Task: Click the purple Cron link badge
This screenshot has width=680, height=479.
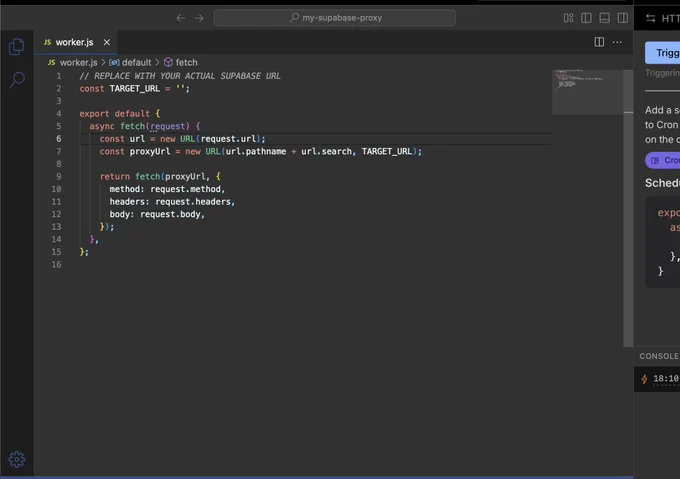Action: pos(663,160)
